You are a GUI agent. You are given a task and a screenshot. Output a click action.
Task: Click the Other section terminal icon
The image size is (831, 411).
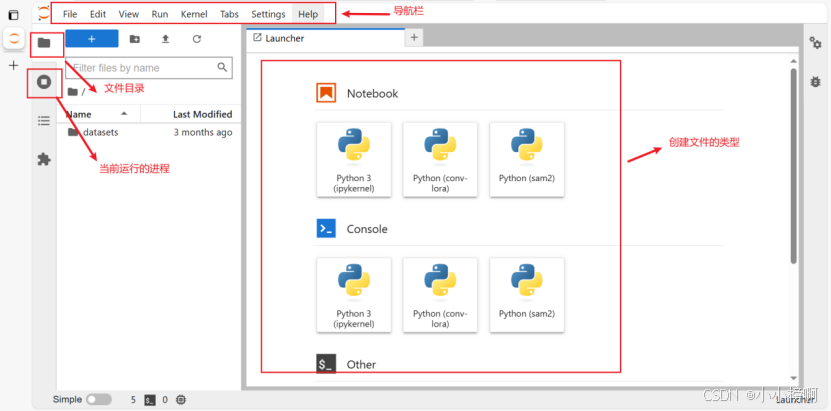(x=326, y=364)
